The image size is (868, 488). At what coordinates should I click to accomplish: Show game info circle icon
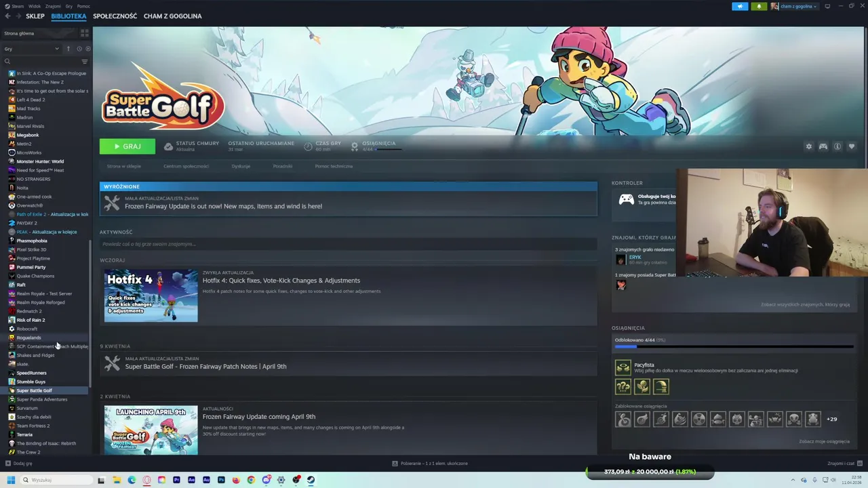point(837,146)
